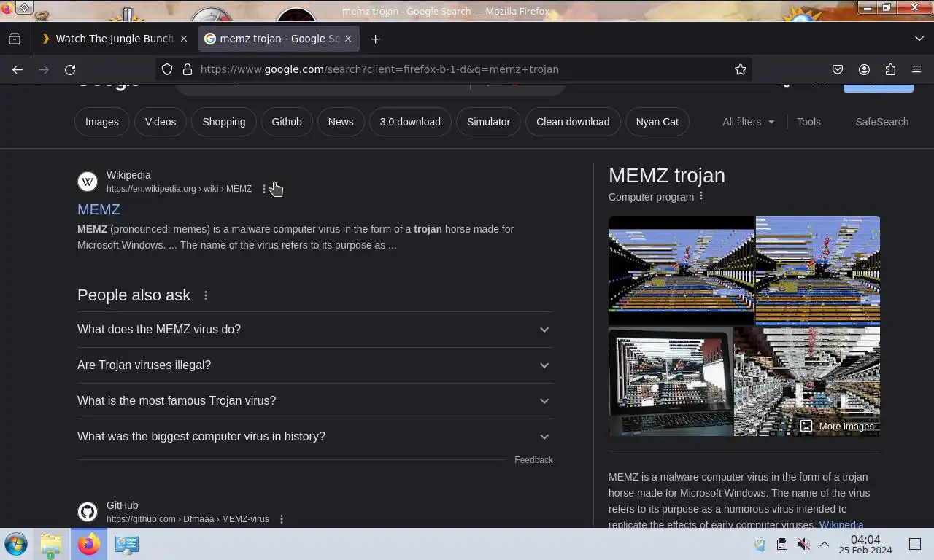Apply the Github filter chip

click(287, 122)
